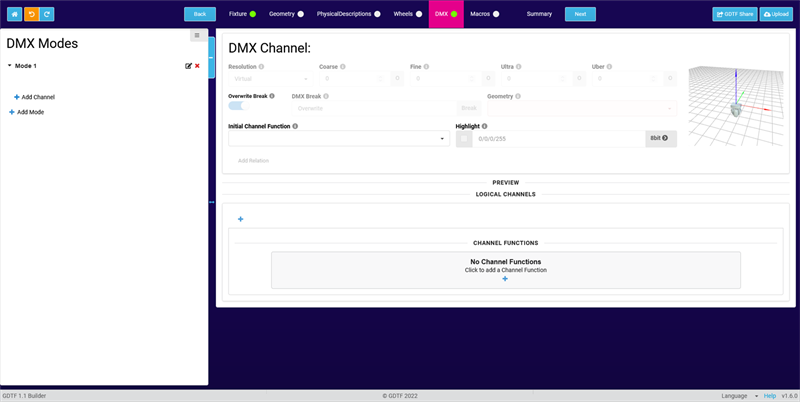Screen dimensions: 800x402
Task: Click the GDTF Share button
Action: pos(734,14)
